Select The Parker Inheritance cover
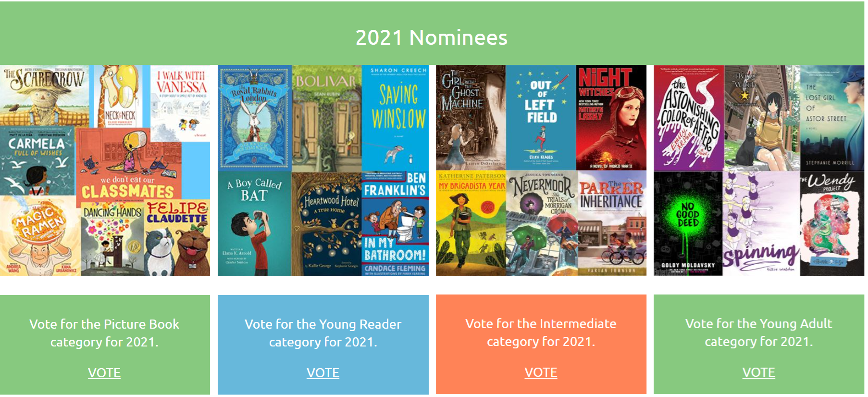The image size is (868, 397). point(611,223)
